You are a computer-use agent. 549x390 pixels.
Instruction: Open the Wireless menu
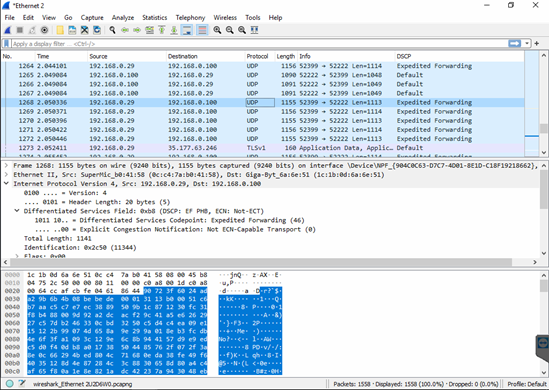click(225, 18)
